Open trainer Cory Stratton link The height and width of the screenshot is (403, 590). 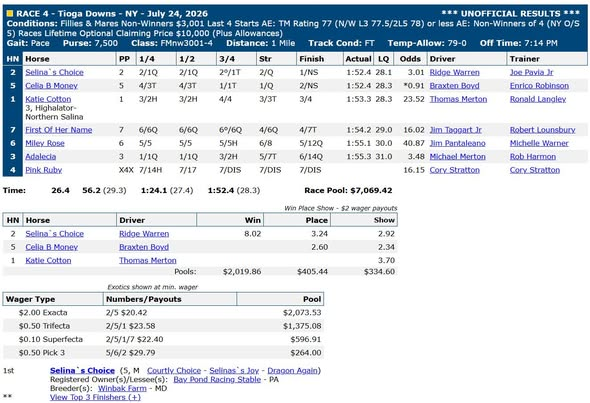point(535,170)
